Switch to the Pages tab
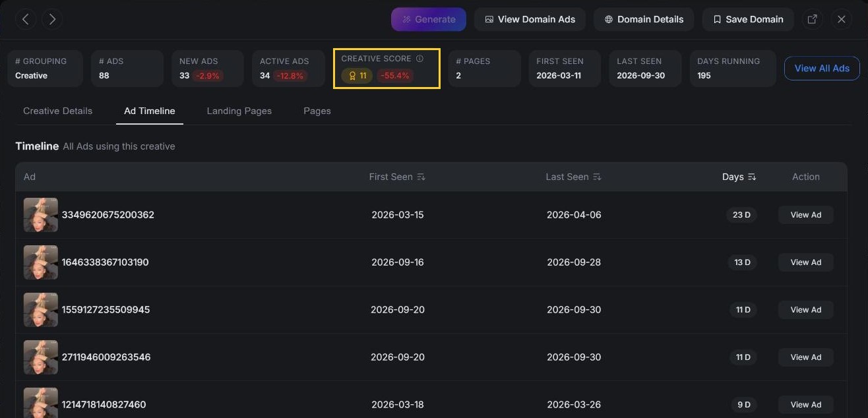Screen dimensions: 868x418 click(x=317, y=111)
